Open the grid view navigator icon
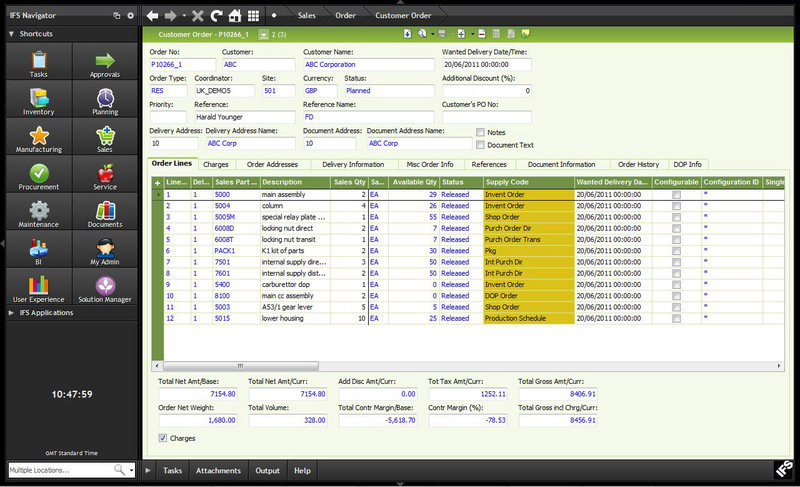Screen dimensions: 800x487 (254, 16)
